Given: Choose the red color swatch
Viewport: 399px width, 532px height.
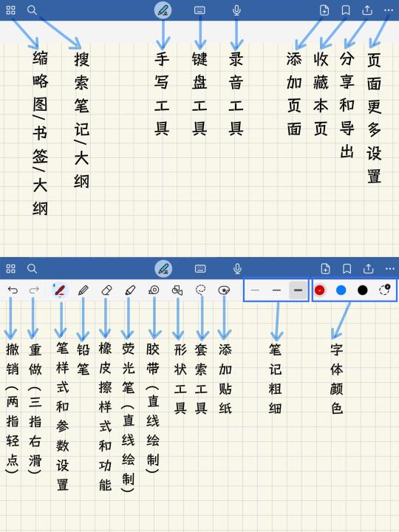Looking at the screenshot, I should 320,290.
